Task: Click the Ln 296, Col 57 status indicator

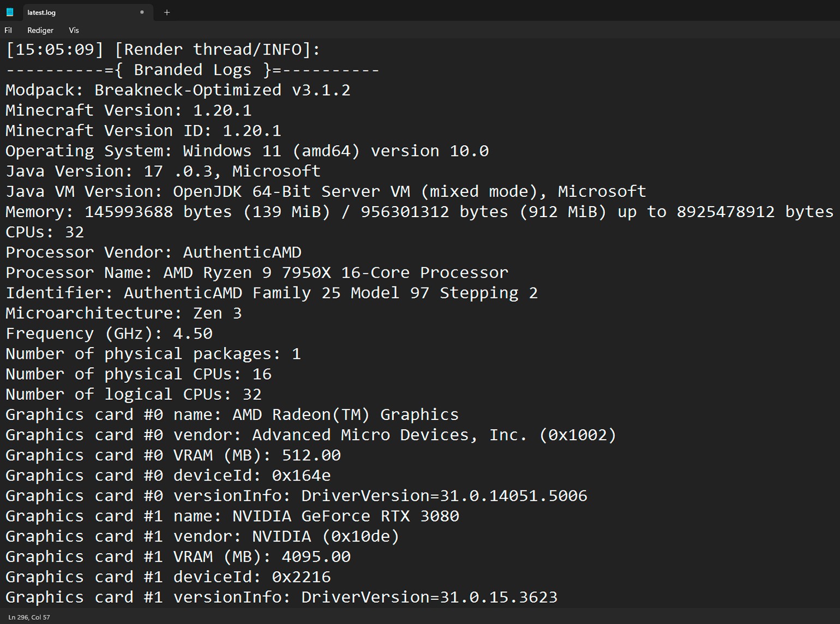Action: click(x=29, y=617)
